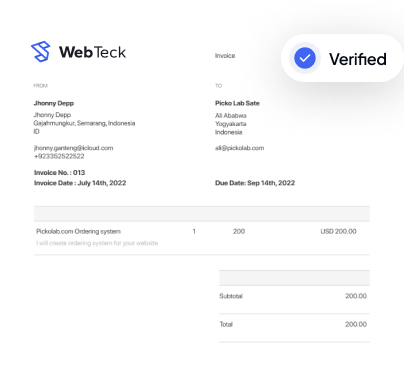Open the ali@pickolab.com email link
This screenshot has width=404, height=382.
point(239,148)
